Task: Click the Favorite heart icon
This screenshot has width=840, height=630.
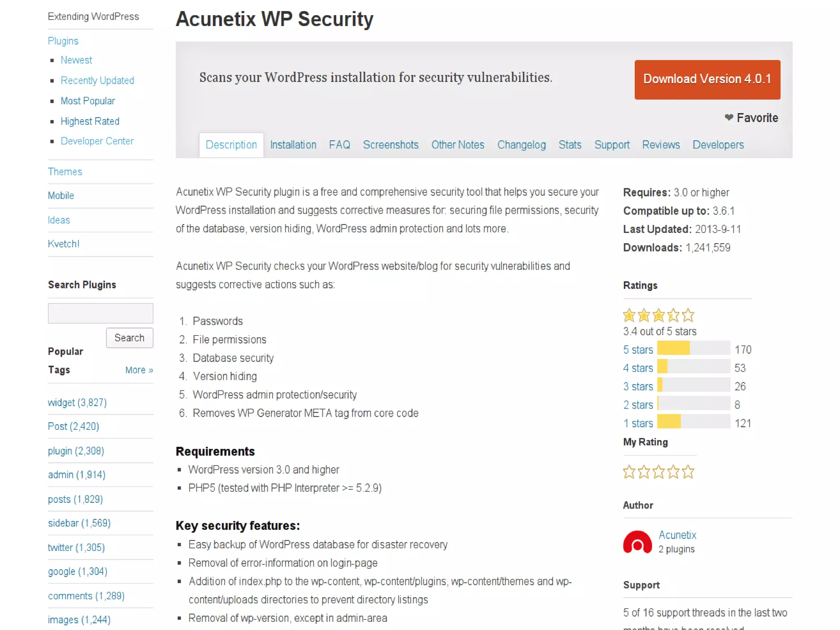Action: 728,118
